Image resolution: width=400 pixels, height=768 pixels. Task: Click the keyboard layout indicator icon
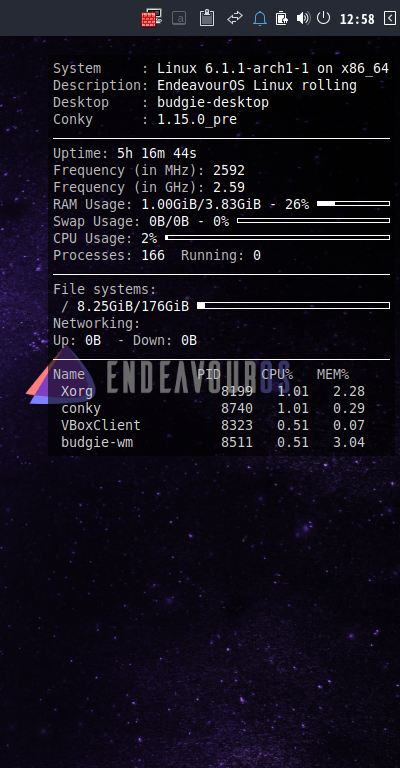click(x=179, y=19)
